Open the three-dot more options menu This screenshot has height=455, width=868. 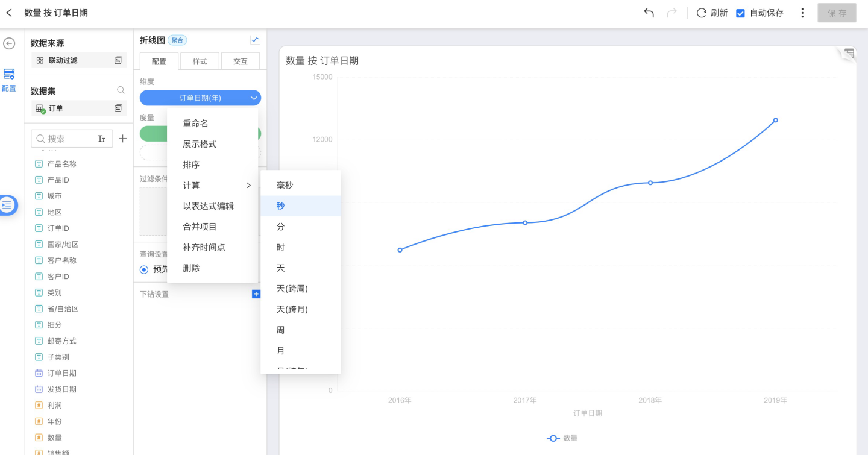[x=802, y=13]
